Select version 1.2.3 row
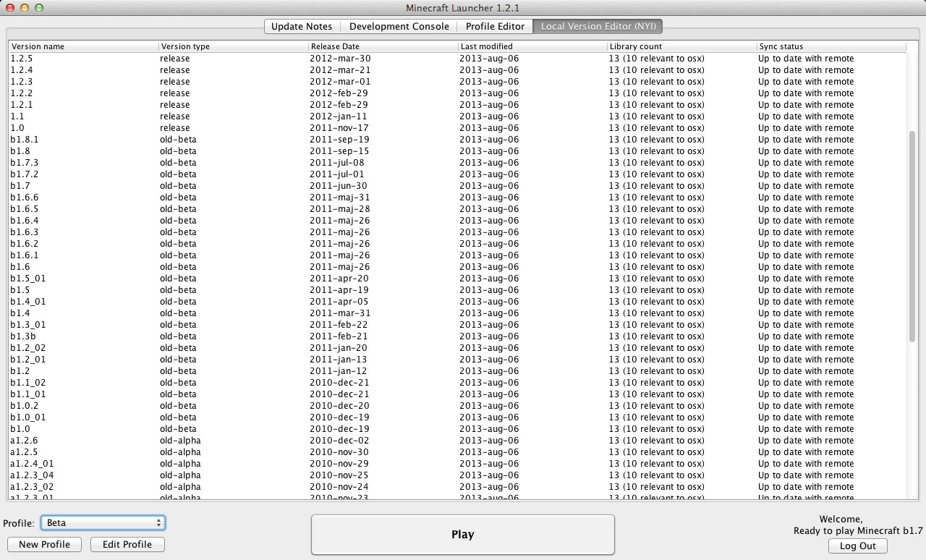Image resolution: width=926 pixels, height=560 pixels. tap(458, 82)
